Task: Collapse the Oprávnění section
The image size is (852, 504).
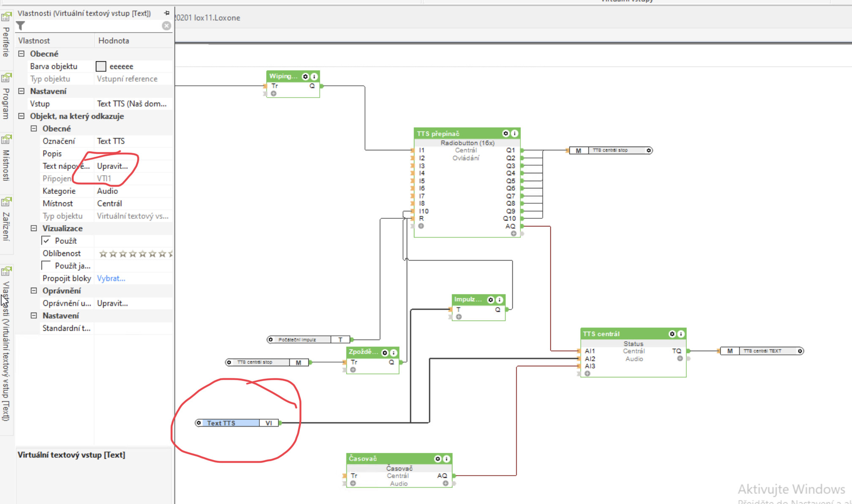Action: click(x=34, y=291)
